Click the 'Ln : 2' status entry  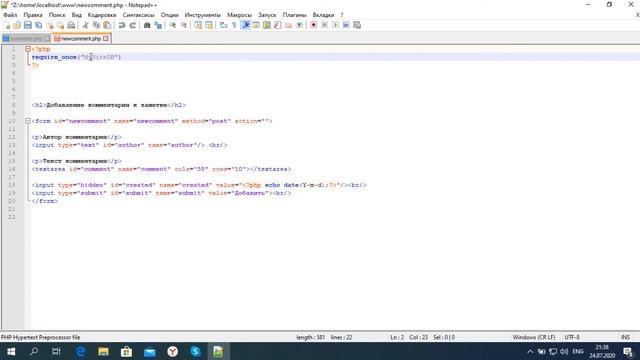[x=397, y=337]
